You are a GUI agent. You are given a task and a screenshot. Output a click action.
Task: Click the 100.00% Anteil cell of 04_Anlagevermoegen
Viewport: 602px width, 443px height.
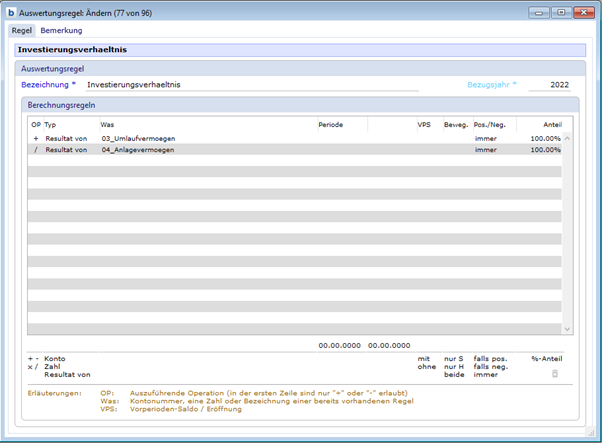click(x=544, y=149)
